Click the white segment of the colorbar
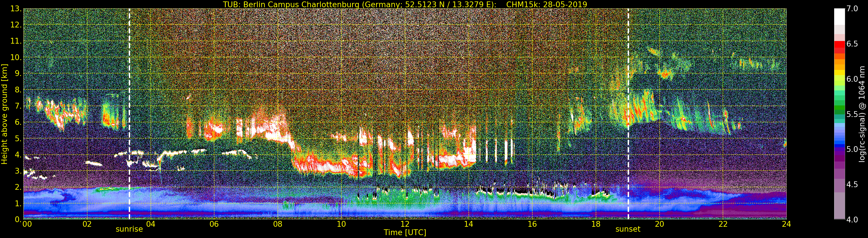The image size is (868, 238). pyautogui.click(x=839, y=17)
